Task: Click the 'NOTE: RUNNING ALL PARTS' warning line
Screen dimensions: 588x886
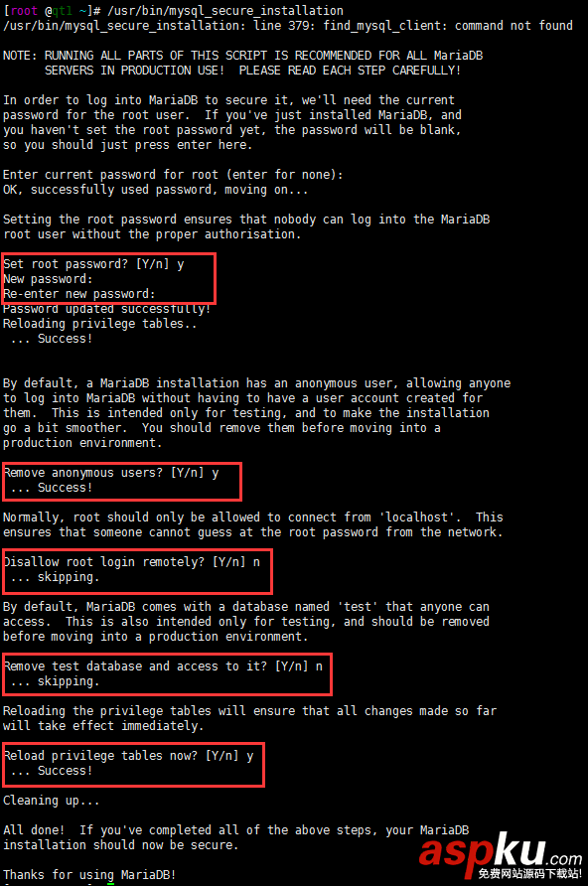Action: tap(243, 56)
